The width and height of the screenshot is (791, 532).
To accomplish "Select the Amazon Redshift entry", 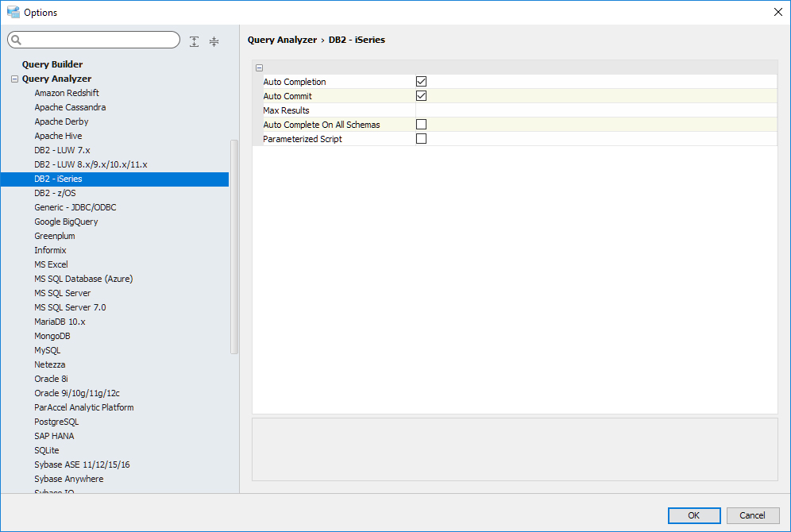I will (x=67, y=93).
